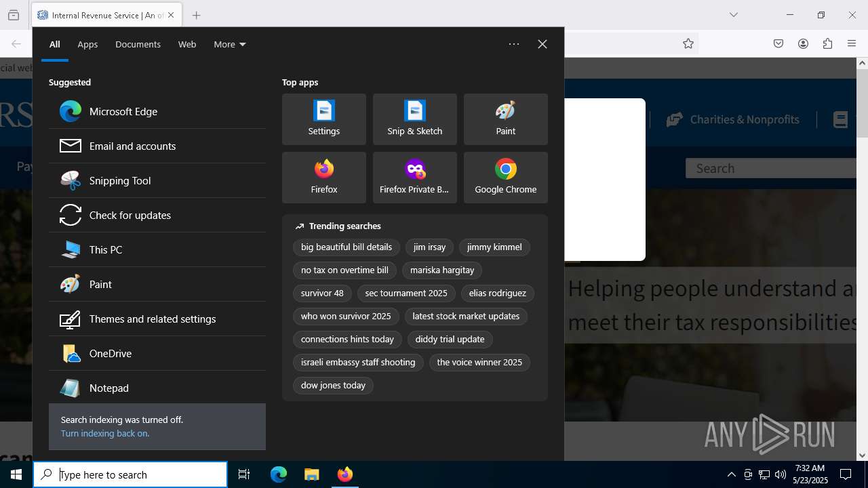
Task: Open Windows Start menu
Action: (16, 474)
